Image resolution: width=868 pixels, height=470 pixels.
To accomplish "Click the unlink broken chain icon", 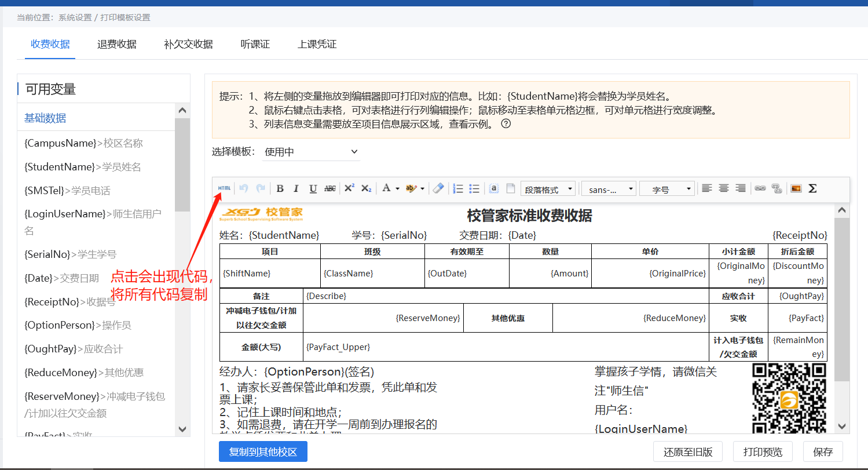I will coord(777,188).
